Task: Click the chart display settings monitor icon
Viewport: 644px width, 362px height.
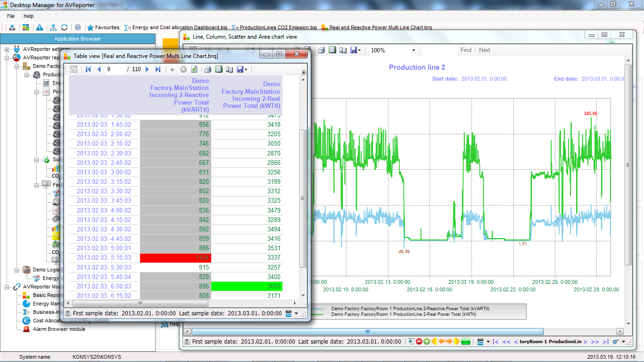Action: pyautogui.click(x=412, y=341)
